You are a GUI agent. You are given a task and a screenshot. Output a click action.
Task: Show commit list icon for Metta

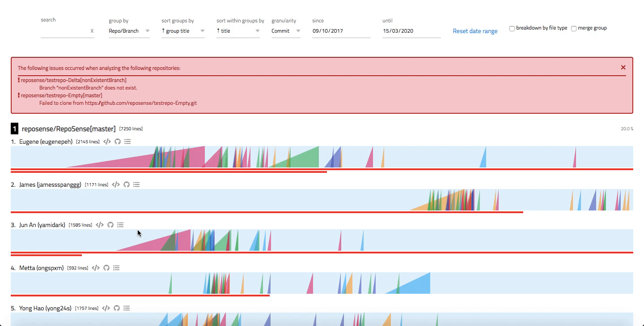[116, 268]
